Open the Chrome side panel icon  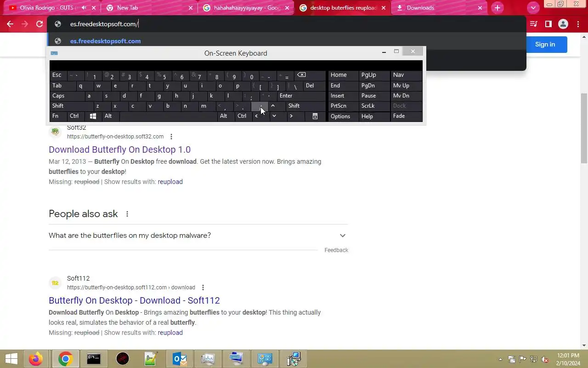tap(548, 24)
